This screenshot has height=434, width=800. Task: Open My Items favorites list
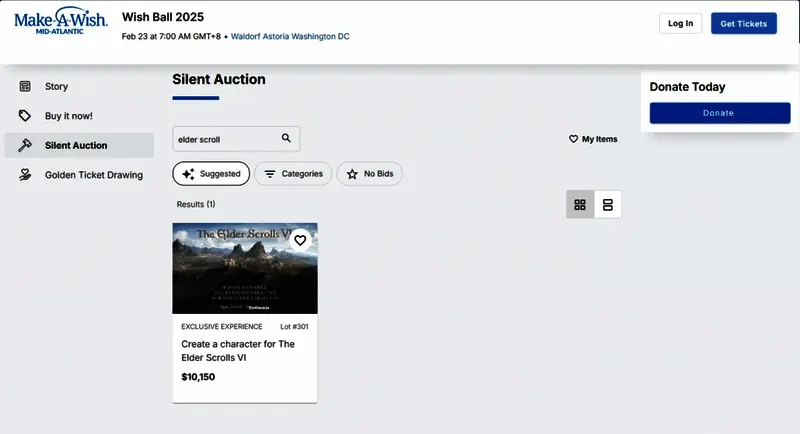pyautogui.click(x=593, y=139)
